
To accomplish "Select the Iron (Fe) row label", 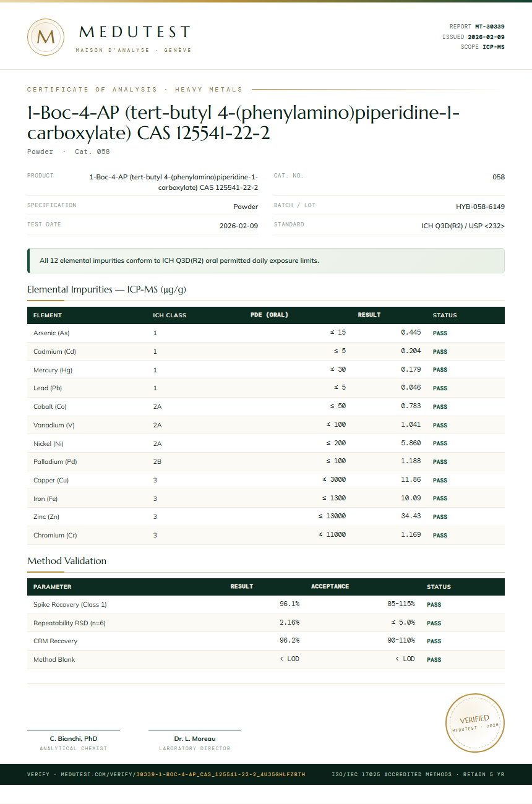I will coord(45,498).
